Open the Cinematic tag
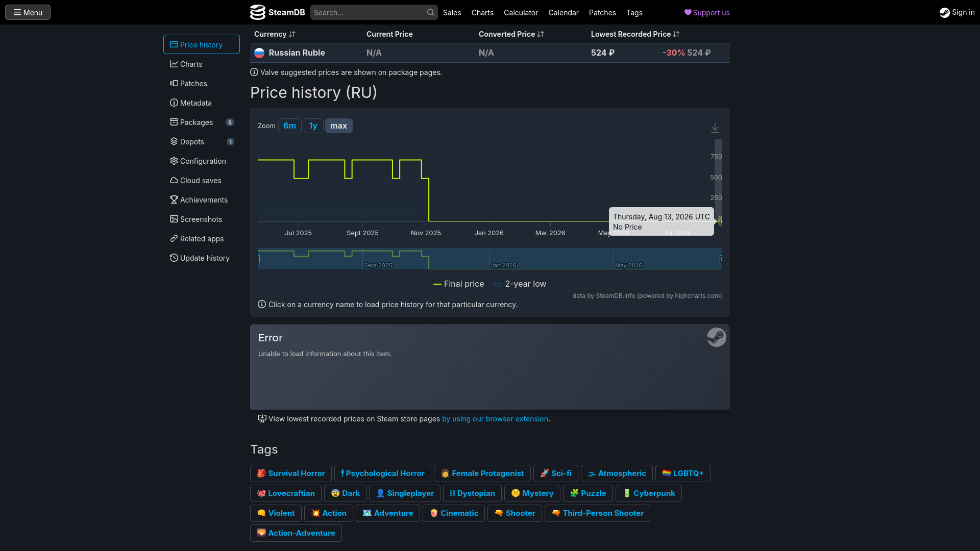Screen dimensions: 980x551 click(x=454, y=513)
